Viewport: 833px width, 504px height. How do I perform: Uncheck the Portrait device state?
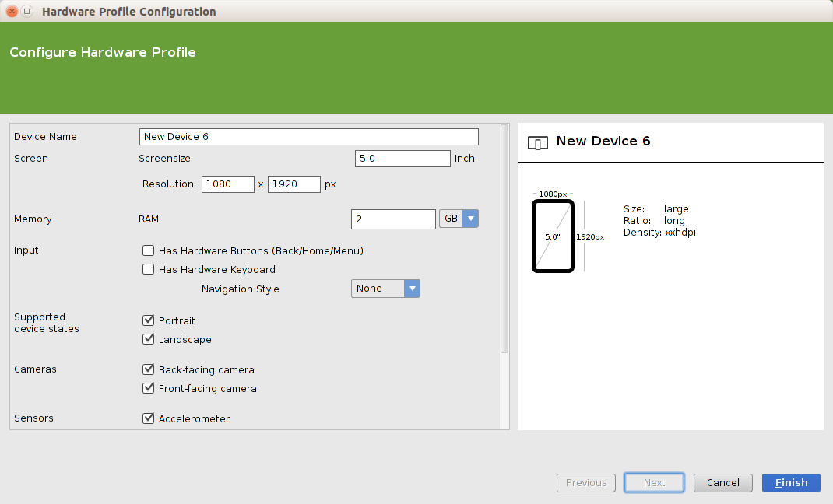pyautogui.click(x=148, y=320)
